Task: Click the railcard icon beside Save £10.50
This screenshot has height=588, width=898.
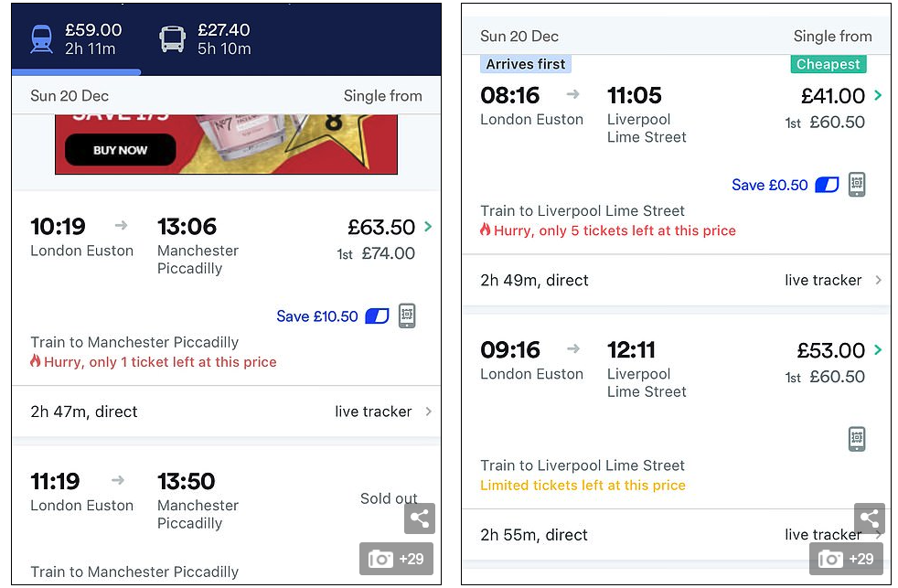Action: click(377, 316)
